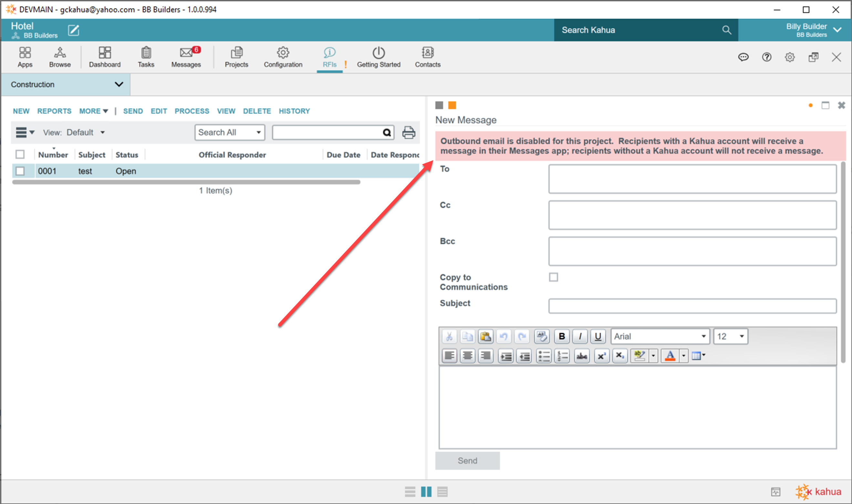The height and width of the screenshot is (504, 852).
Task: Click the bulleted list icon
Action: point(544,356)
